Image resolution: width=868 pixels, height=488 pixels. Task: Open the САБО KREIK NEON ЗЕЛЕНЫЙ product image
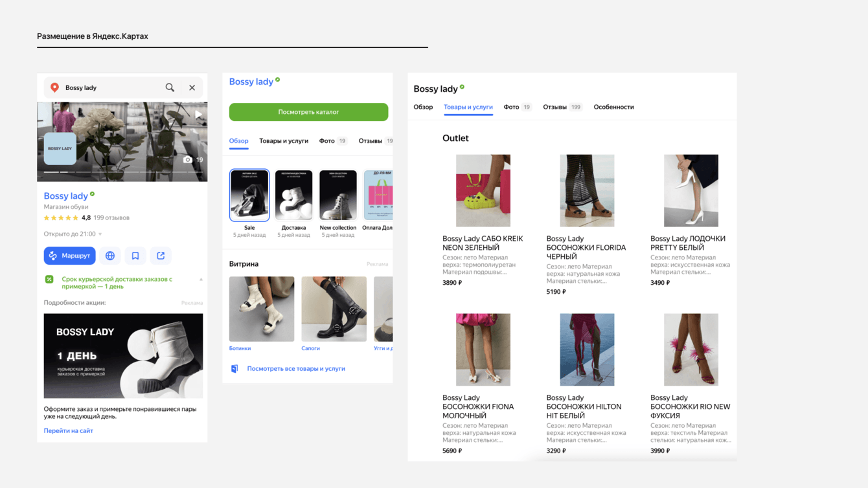(483, 190)
